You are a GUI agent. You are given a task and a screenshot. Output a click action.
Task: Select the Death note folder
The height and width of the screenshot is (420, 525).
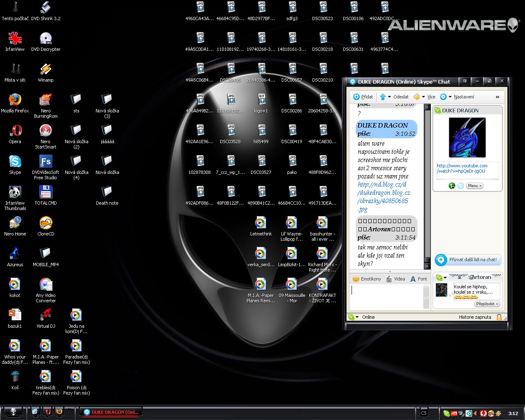107,196
